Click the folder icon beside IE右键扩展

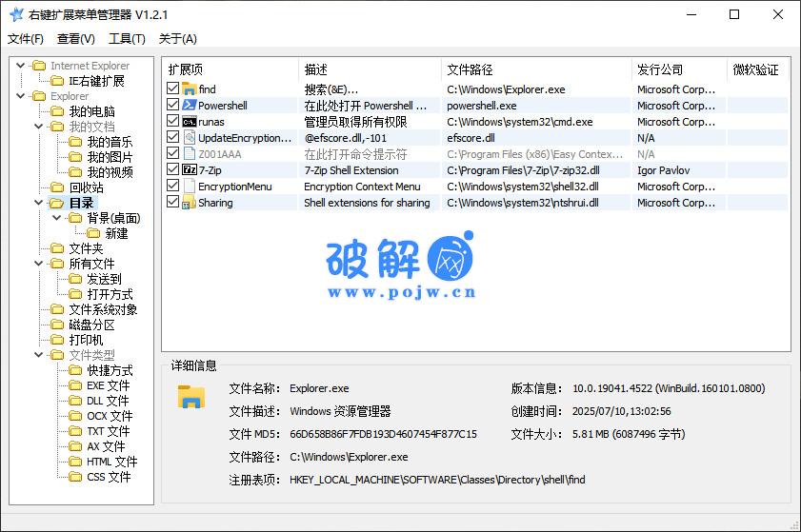(x=58, y=81)
